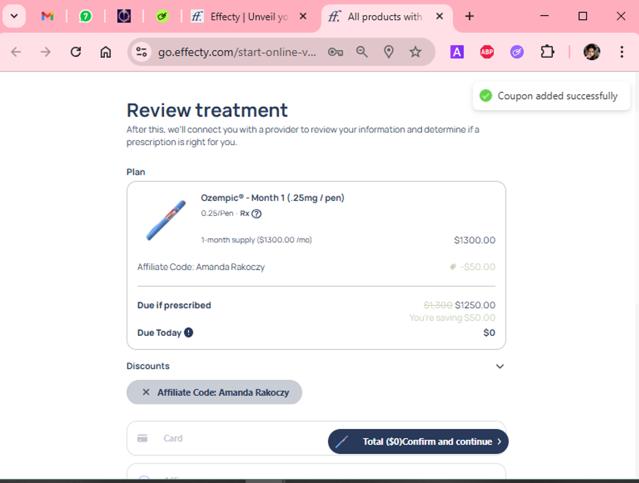Click the $1250.00 due if prescribed amount
Screen dimensions: 639x483
coord(475,305)
